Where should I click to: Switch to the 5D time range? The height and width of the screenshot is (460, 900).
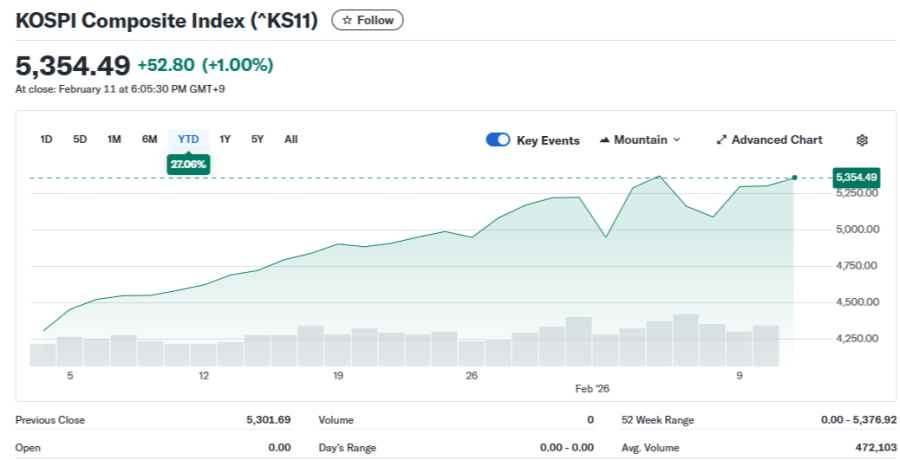[x=80, y=139]
